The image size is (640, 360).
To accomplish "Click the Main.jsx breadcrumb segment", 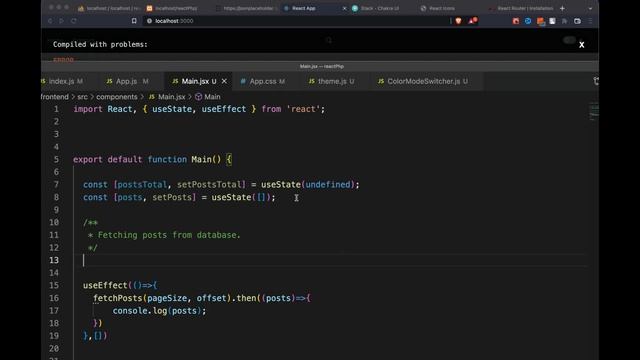I will click(167, 97).
